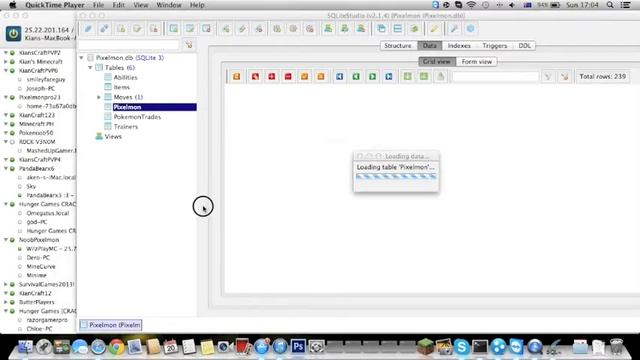The height and width of the screenshot is (360, 640).
Task: Click the first main toolbar icon, connect to database
Action: point(88,29)
